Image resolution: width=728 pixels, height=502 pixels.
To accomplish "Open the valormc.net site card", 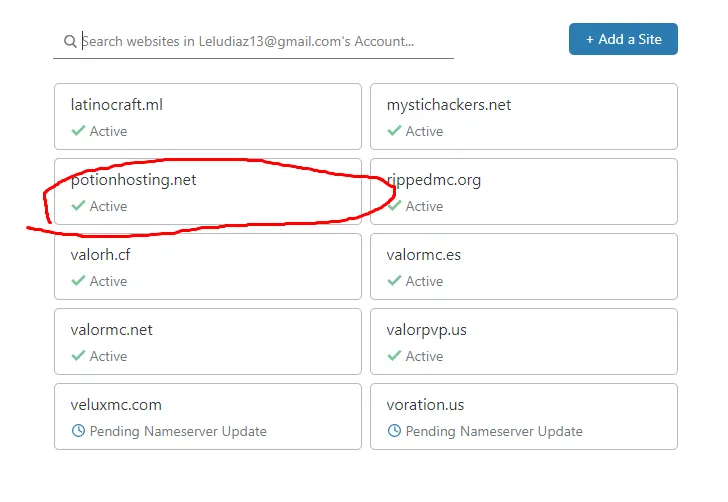I will click(x=208, y=341).
